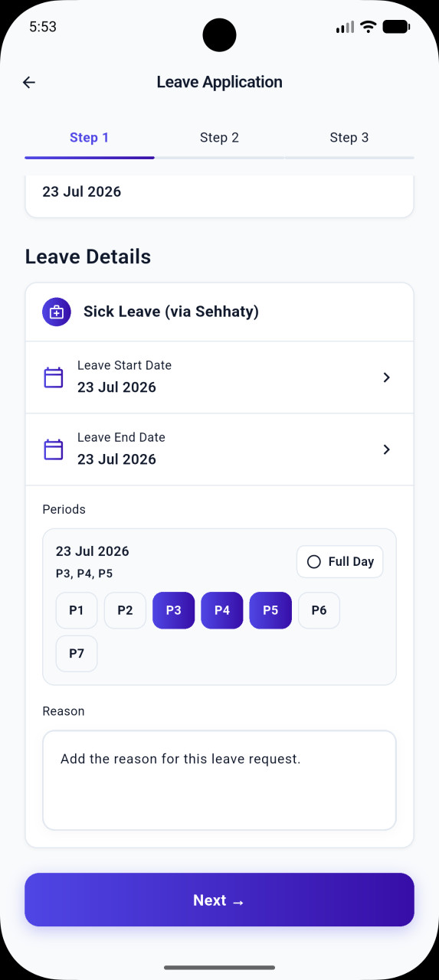Switch to Step 2 tab
The height and width of the screenshot is (980, 439).
point(219,138)
